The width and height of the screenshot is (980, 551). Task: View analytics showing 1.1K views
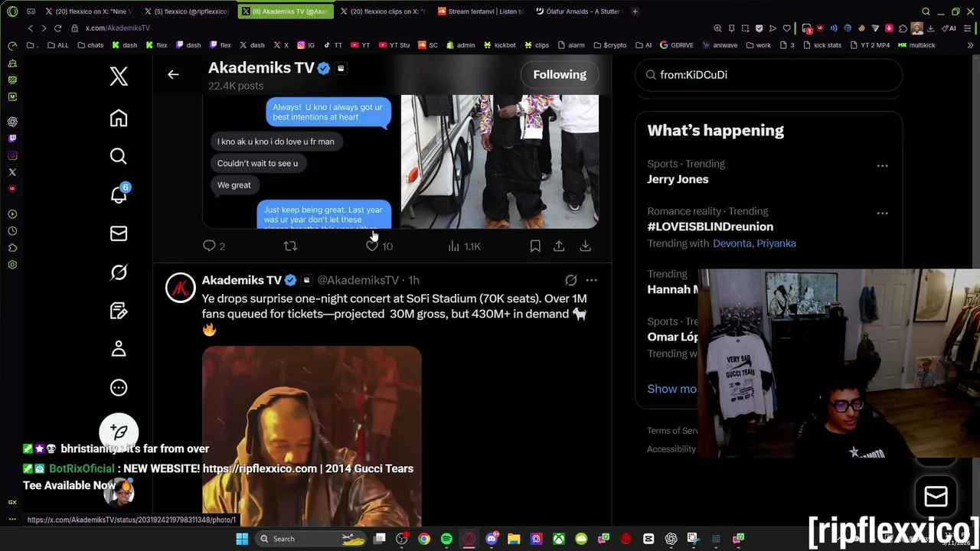(x=464, y=246)
